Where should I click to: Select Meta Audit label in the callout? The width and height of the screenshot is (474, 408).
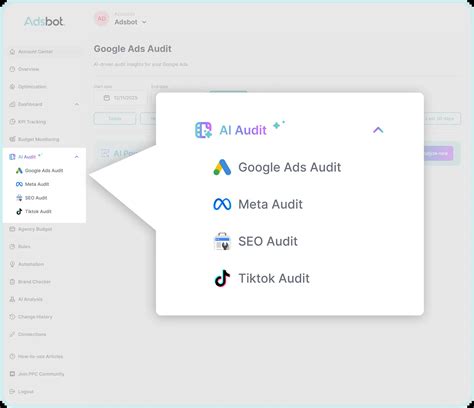tap(270, 204)
